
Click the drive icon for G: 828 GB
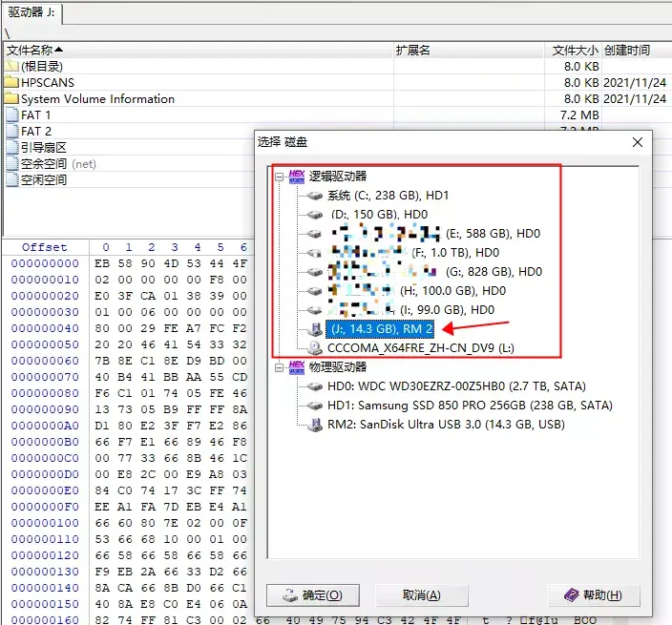315,272
